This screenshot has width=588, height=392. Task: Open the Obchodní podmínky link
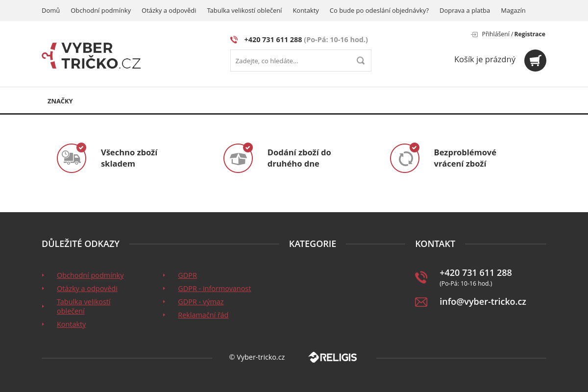(x=90, y=275)
